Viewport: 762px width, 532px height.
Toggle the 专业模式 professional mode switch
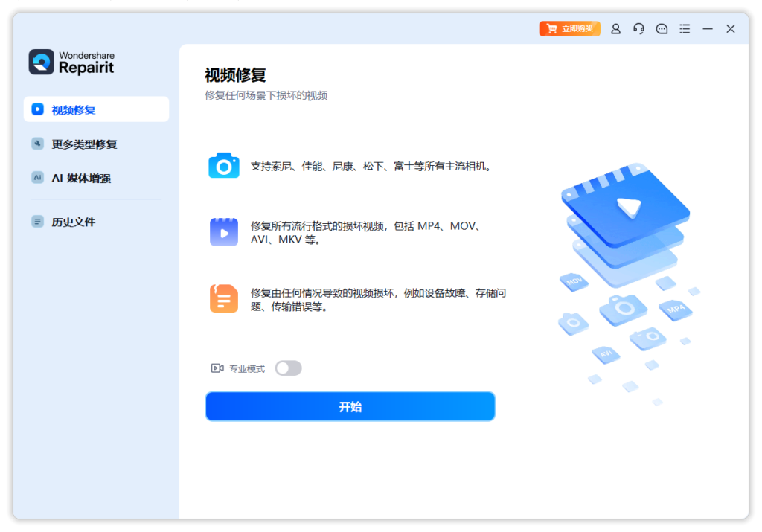point(288,368)
